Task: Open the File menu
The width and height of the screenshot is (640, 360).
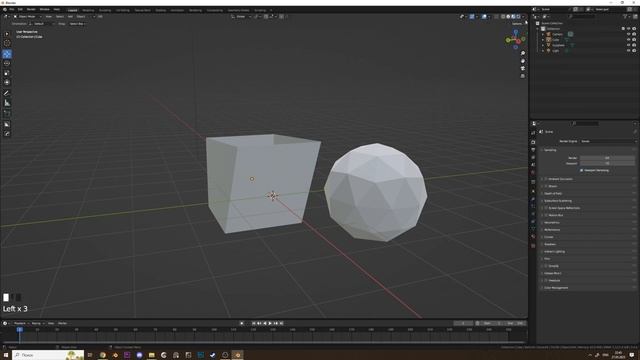Action: point(11,9)
